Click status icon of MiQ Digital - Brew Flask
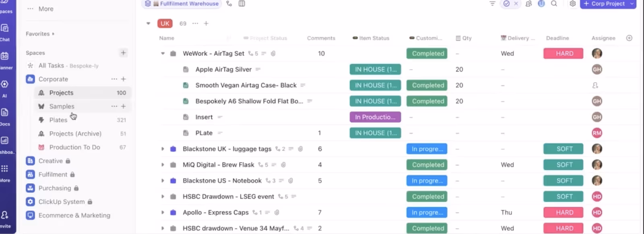 pos(173,165)
